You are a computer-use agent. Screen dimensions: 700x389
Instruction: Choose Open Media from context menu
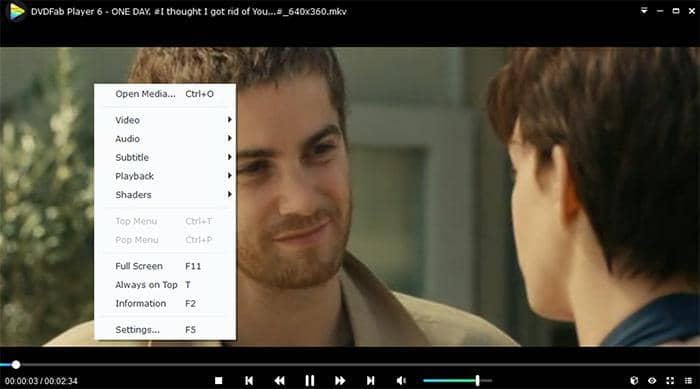165,94
